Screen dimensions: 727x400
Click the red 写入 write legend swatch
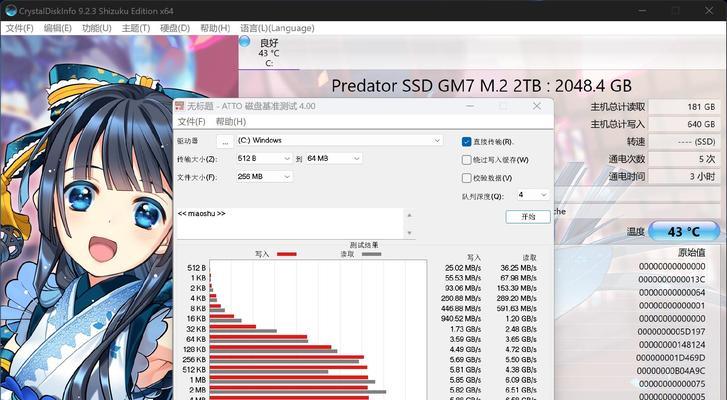click(x=287, y=254)
